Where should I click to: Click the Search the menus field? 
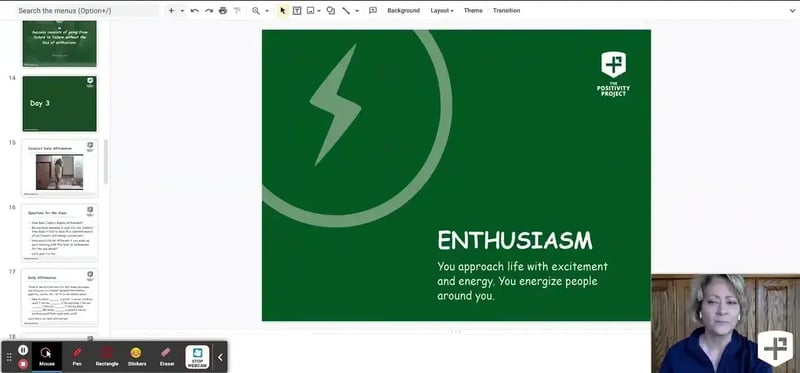[x=87, y=11]
